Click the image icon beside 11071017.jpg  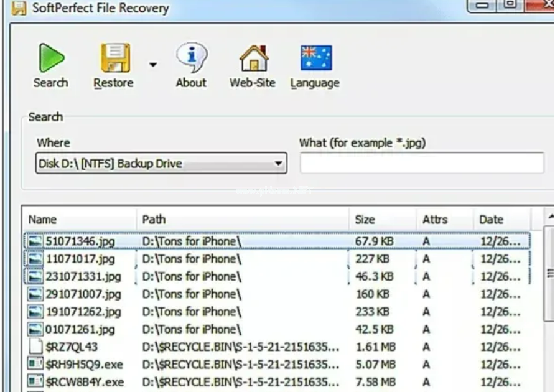coord(35,259)
